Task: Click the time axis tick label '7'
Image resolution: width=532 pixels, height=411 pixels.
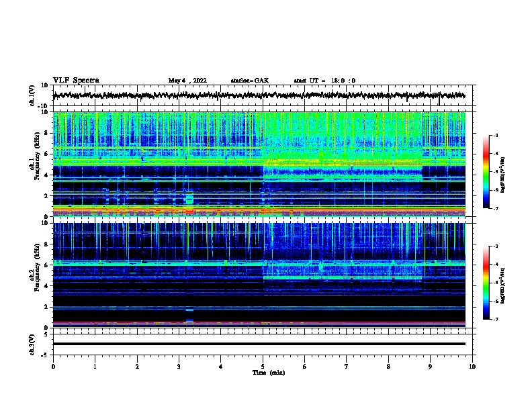Action: [347, 367]
